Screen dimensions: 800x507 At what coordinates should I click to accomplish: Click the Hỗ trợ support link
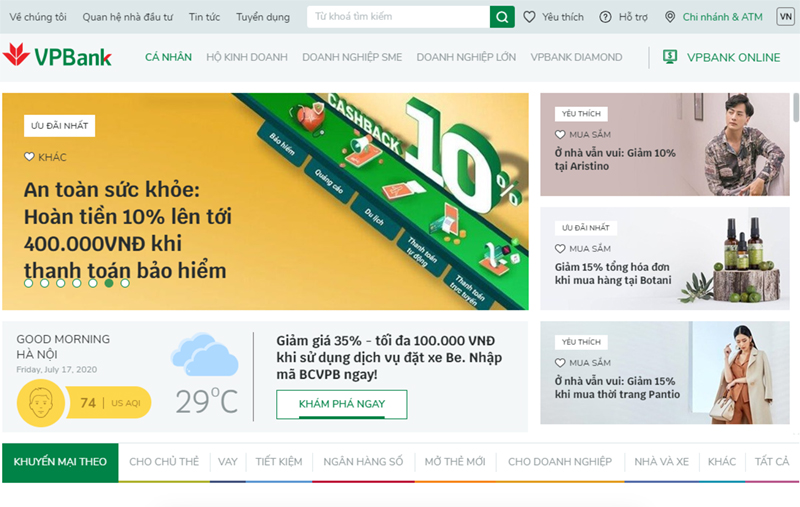click(633, 17)
